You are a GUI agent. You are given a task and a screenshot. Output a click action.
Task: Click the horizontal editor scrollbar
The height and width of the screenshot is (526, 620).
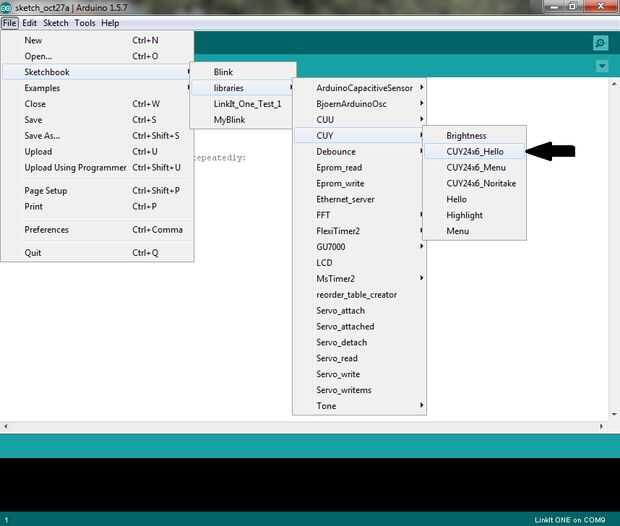303,426
